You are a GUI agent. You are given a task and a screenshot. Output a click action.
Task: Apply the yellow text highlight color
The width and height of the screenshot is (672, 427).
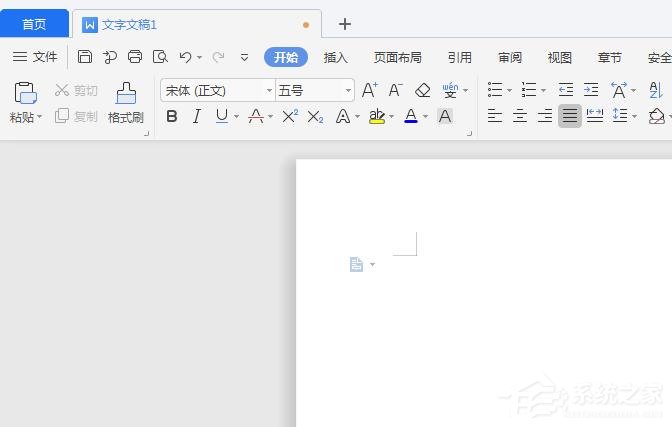coord(376,116)
